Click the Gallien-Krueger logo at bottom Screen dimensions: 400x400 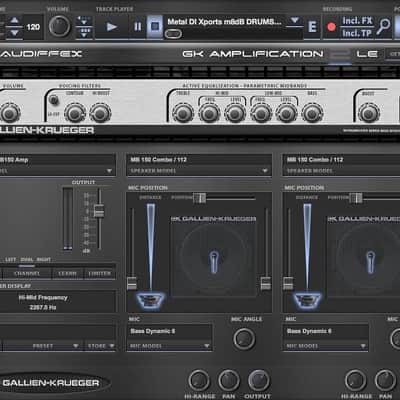point(51,383)
